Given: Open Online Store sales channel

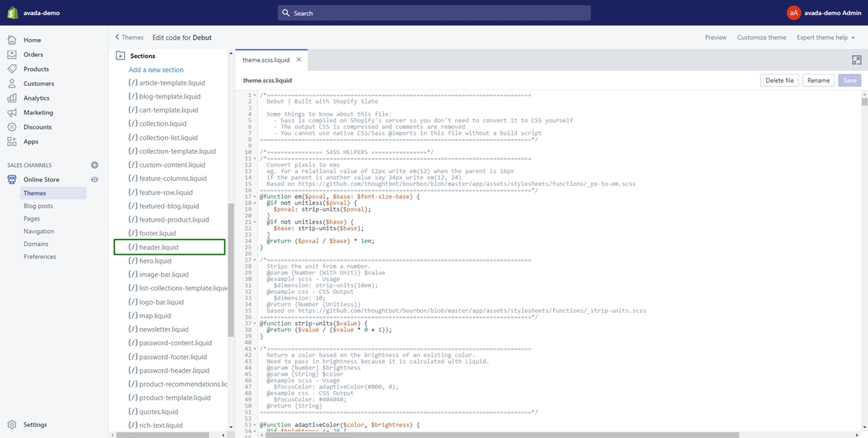Looking at the screenshot, I should coord(41,180).
